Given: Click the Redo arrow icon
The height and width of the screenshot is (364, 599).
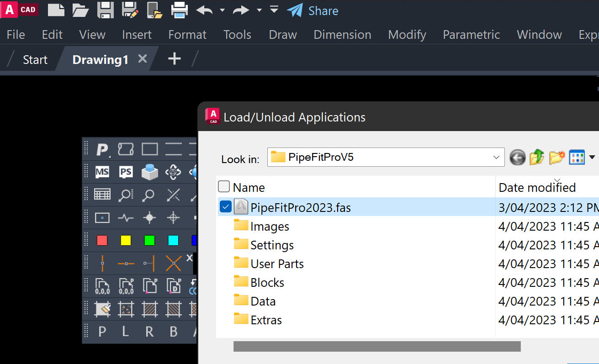Looking at the screenshot, I should point(241,10).
